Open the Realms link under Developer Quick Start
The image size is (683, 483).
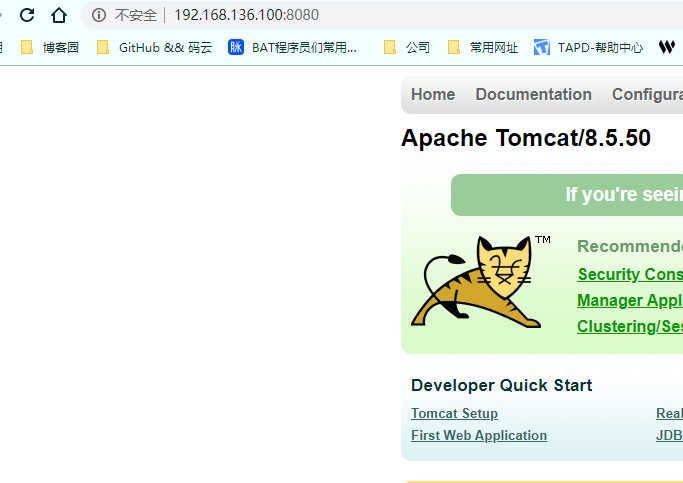pos(669,413)
